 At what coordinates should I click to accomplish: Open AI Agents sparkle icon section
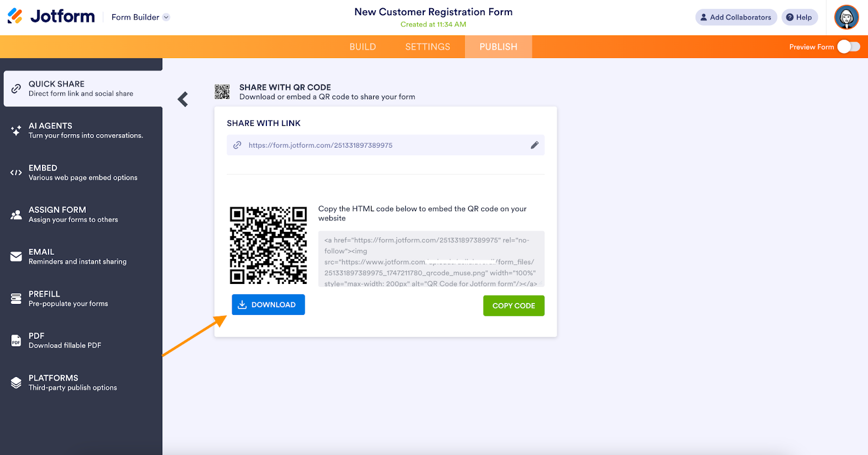coord(16,130)
